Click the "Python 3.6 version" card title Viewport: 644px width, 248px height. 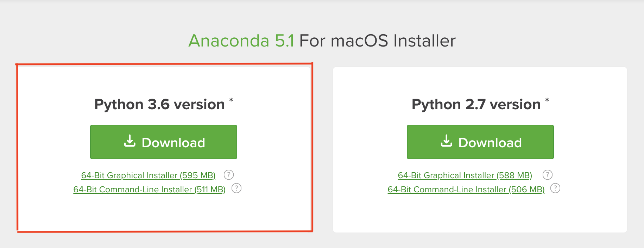(x=159, y=105)
